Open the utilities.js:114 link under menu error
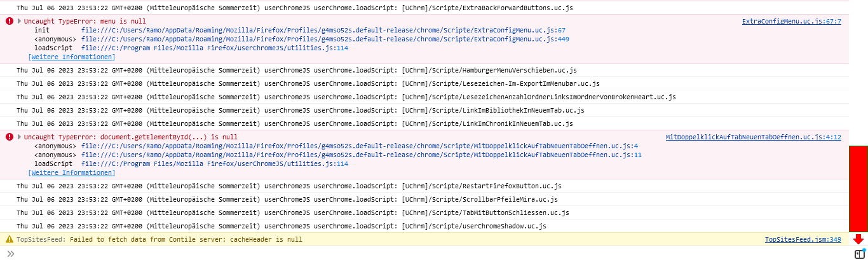This screenshot has height=278, width=868. pos(215,48)
